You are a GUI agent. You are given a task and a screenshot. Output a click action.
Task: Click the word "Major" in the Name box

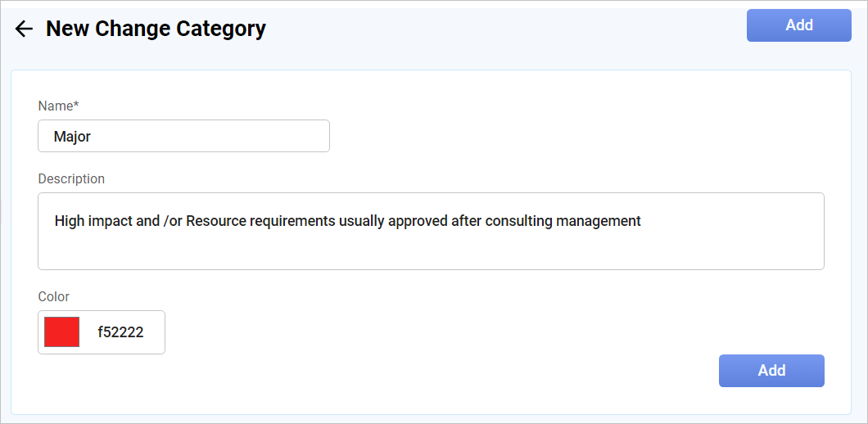point(72,137)
